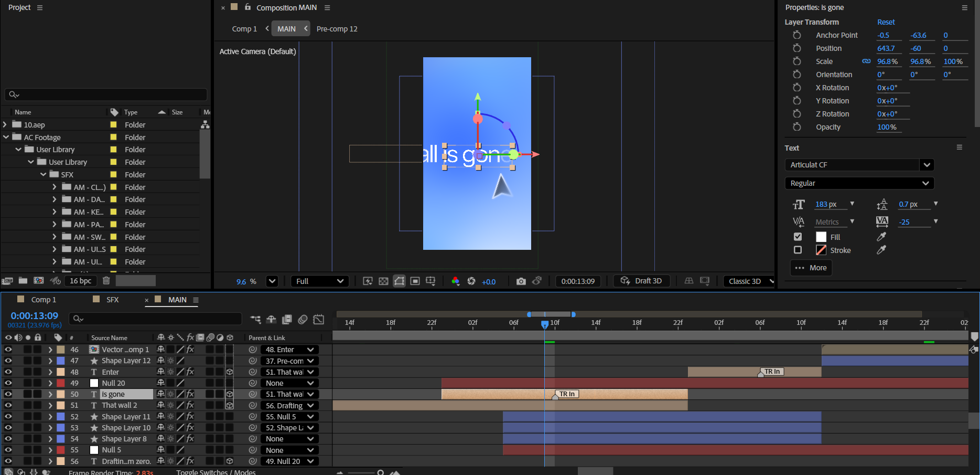Open the Composition Mini-Flowchart in the timeline
980x475 pixels.
click(x=255, y=320)
